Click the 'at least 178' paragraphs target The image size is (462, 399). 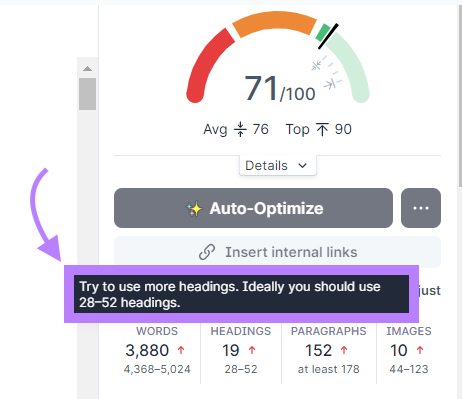[x=329, y=369]
